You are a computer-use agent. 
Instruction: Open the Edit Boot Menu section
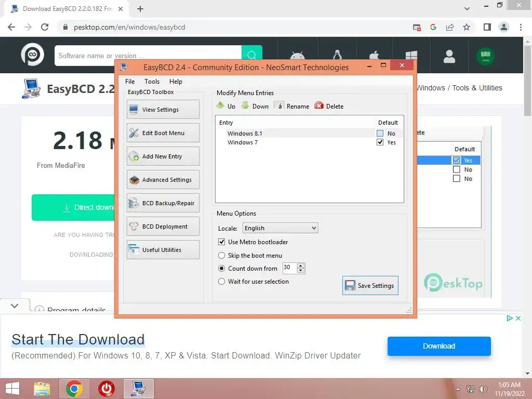coord(163,132)
